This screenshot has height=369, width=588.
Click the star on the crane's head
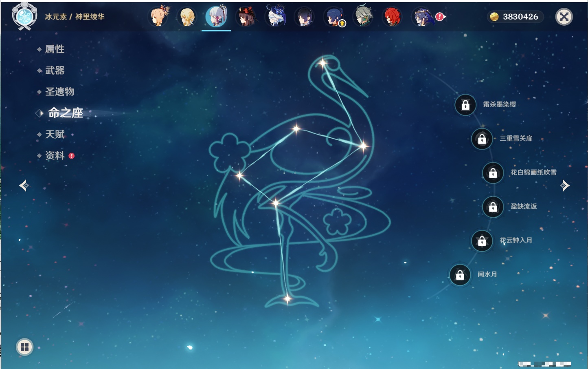coord(323,63)
